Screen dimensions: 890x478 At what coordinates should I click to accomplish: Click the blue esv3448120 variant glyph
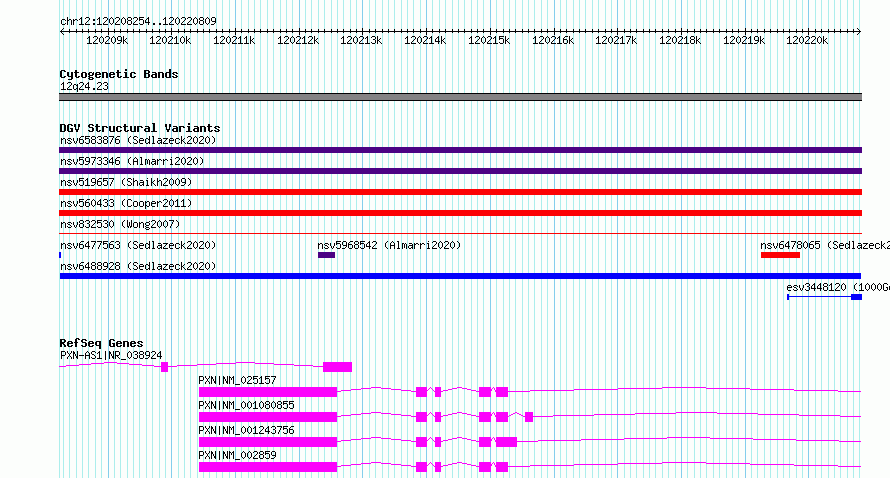point(825,297)
